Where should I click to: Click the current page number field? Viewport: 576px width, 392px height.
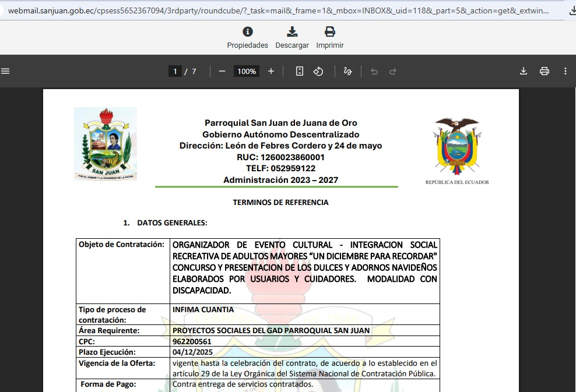(175, 71)
